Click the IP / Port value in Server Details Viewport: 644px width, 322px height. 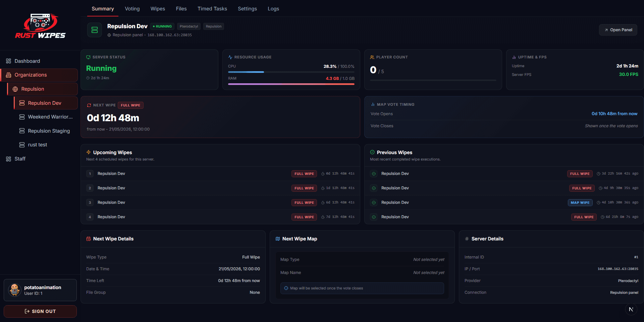[x=618, y=269]
